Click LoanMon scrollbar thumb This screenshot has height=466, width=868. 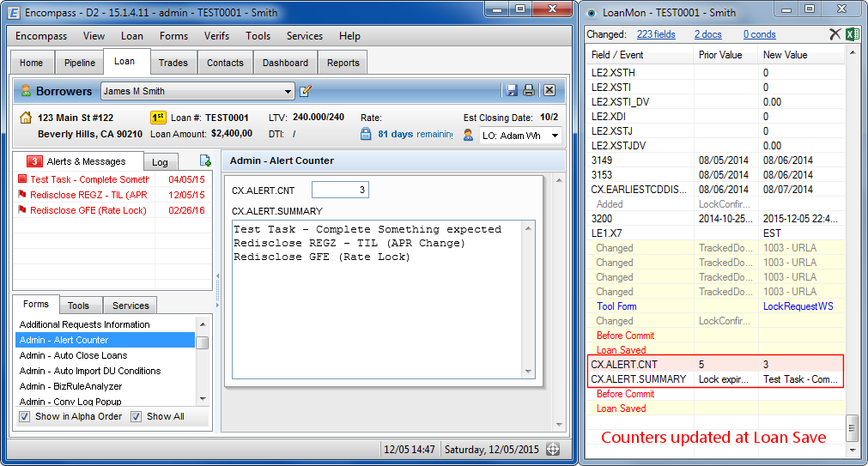(x=853, y=428)
